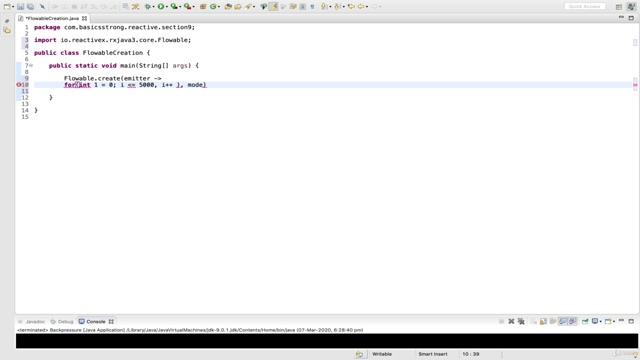
Task: Click the Display Selected Console icon
Action: click(x=595, y=322)
